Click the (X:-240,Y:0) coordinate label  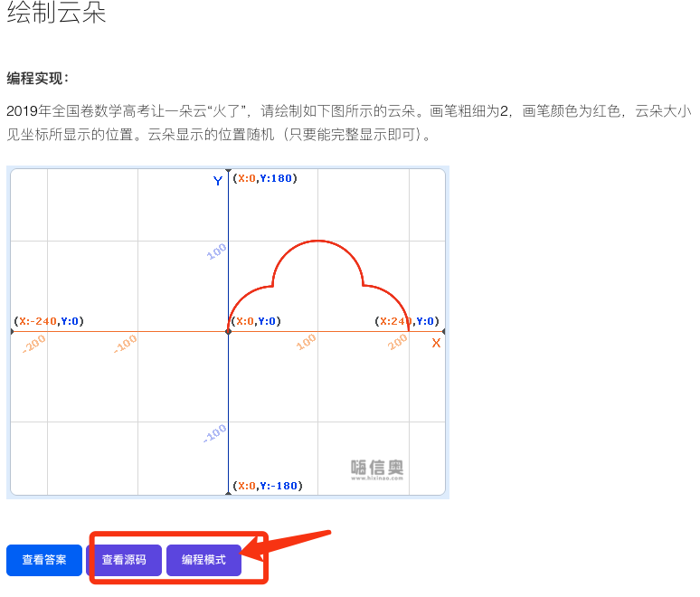(49, 321)
